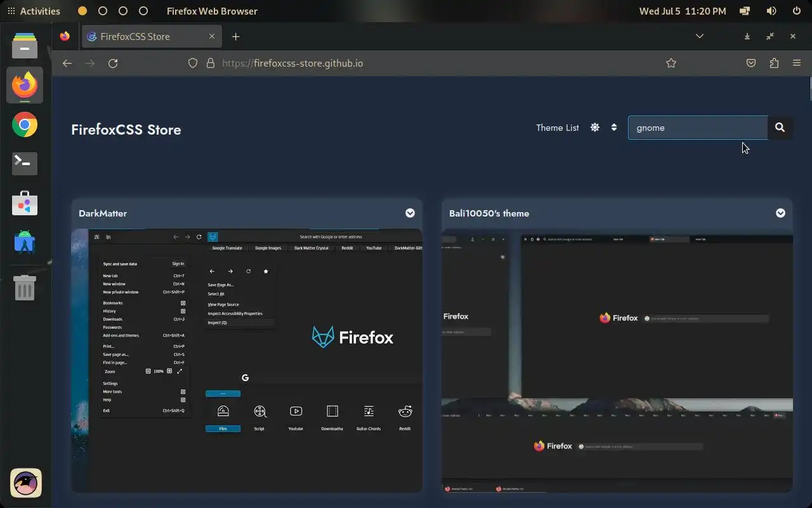The image size is (812, 508).
Task: Open the tracking protection shield icon
Action: 193,63
